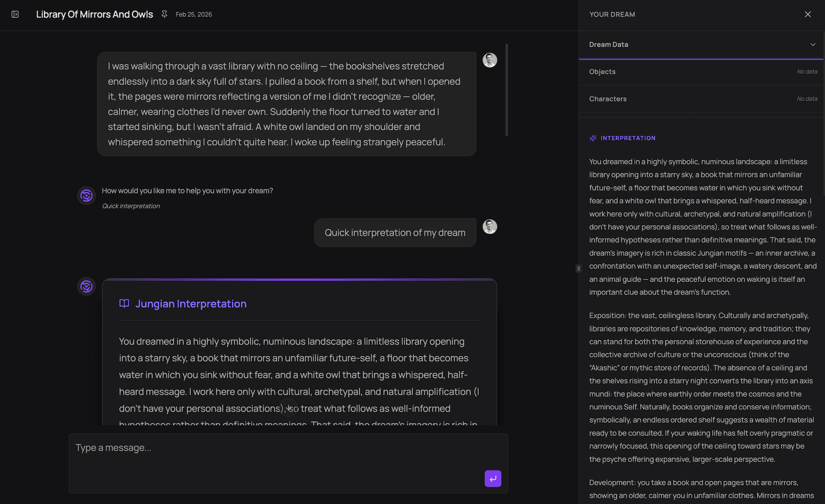
Task: Expand the Objects section
Action: [x=701, y=71]
